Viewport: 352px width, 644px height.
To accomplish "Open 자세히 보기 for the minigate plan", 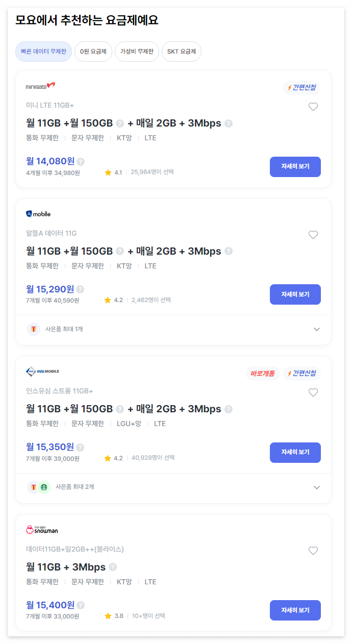I will [x=295, y=167].
